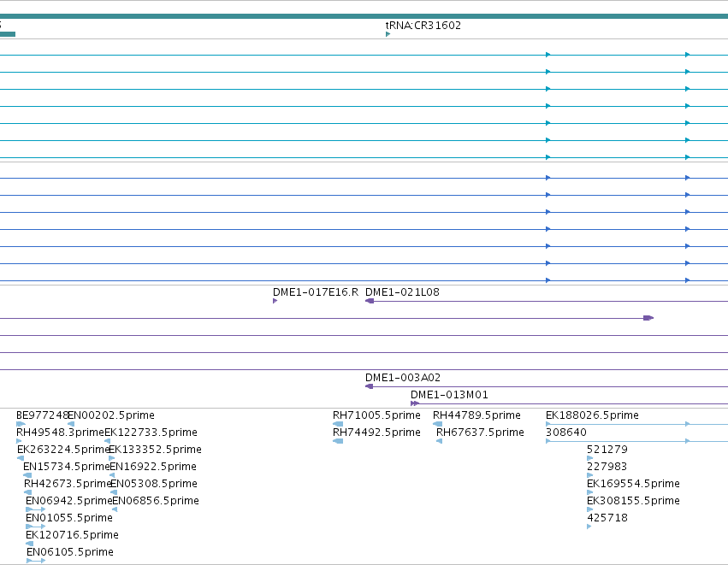Click the EK308155.5prime label
This screenshot has height=565, width=728.
pyautogui.click(x=633, y=501)
